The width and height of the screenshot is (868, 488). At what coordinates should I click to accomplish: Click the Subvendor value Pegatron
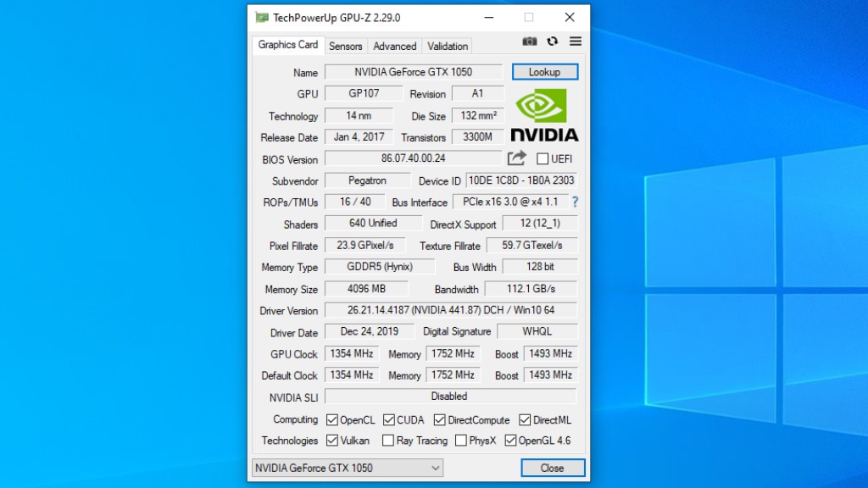(x=368, y=180)
